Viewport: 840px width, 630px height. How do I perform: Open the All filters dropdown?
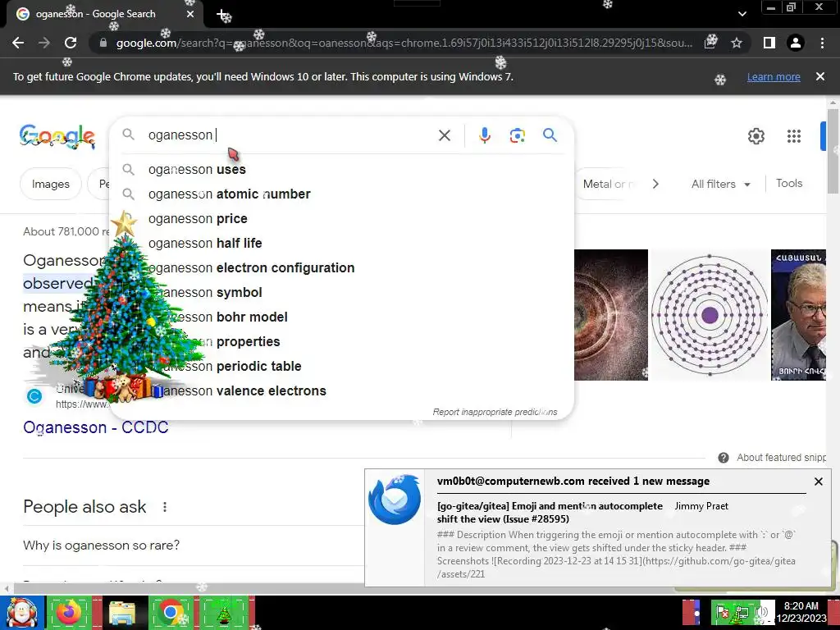[720, 184]
